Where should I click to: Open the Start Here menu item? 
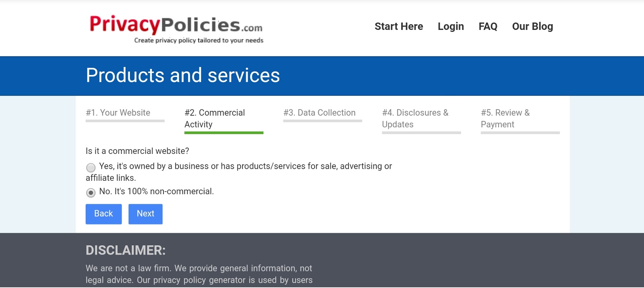(x=398, y=27)
